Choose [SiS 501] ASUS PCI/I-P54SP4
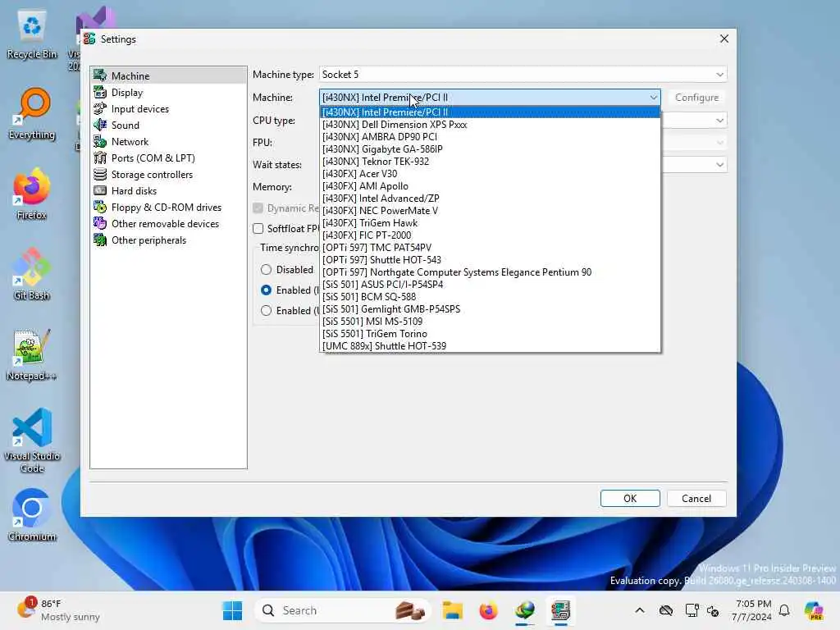This screenshot has height=630, width=840. pos(491,285)
